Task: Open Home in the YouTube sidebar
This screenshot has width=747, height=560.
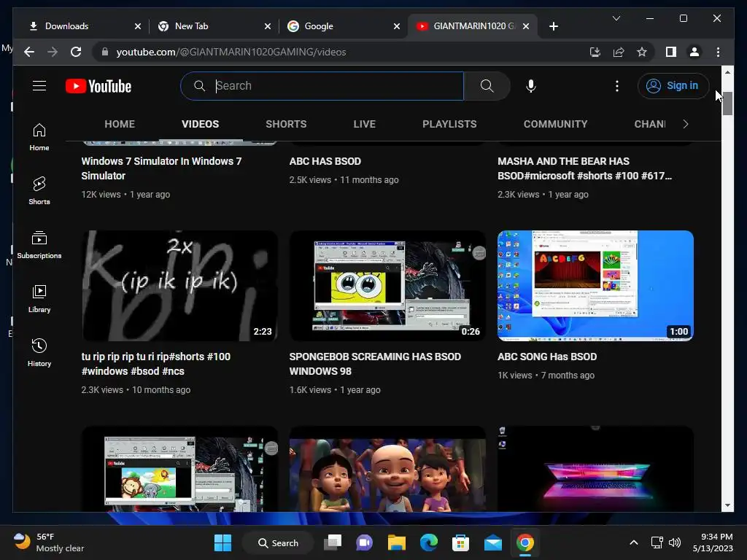Action: coord(39,137)
